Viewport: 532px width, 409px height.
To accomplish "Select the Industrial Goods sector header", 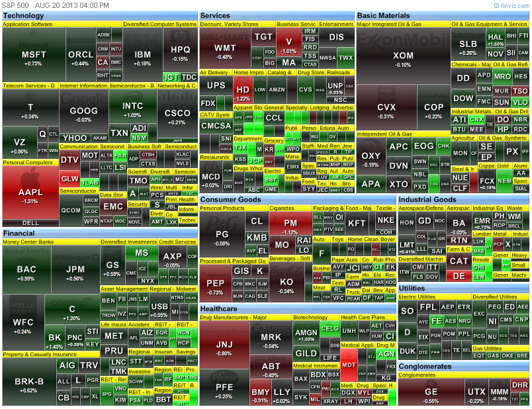I will pos(427,199).
